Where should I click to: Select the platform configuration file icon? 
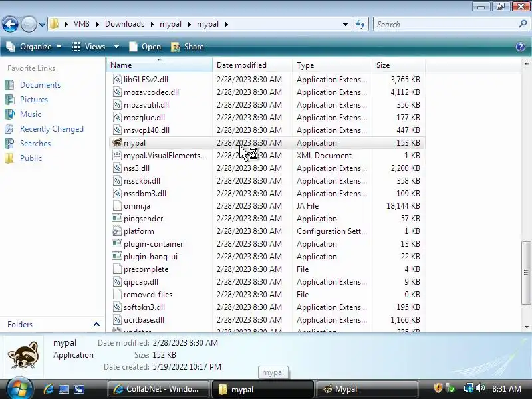pyautogui.click(x=117, y=231)
